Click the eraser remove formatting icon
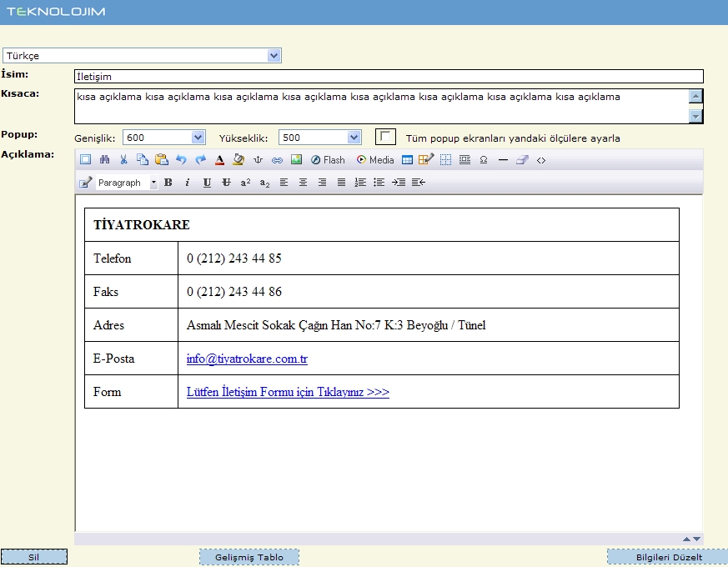The image size is (728, 567). [x=522, y=160]
